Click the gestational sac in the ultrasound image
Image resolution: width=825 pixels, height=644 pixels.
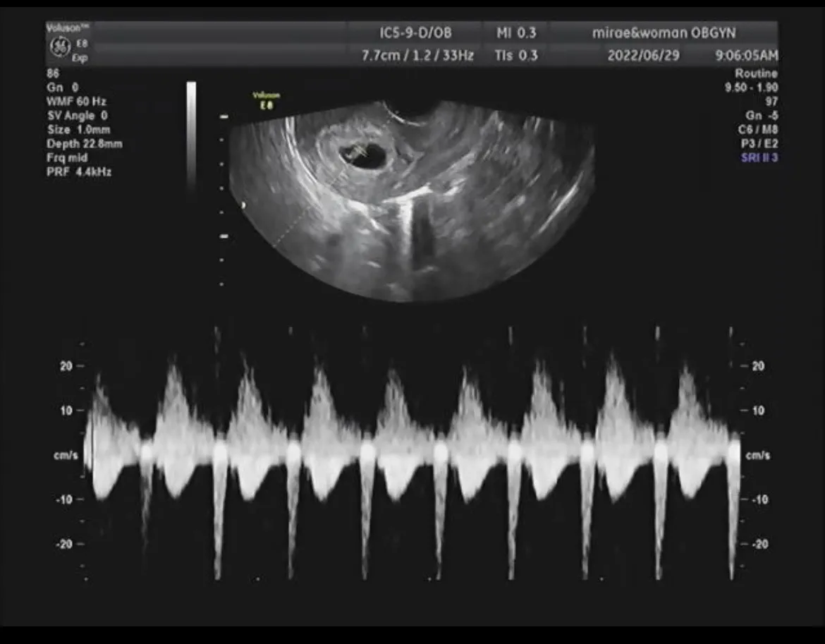pyautogui.click(x=364, y=155)
